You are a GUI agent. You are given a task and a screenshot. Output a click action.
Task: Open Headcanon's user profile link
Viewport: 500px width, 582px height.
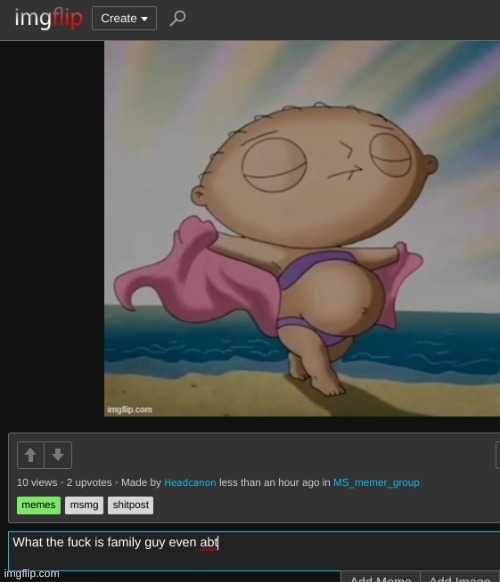click(190, 483)
